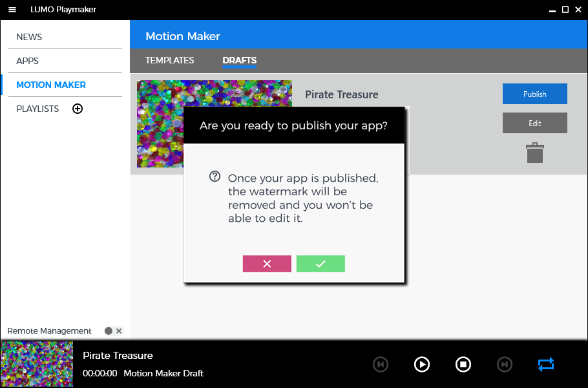The height and width of the screenshot is (388, 588).
Task: Skip to previous track
Action: 381,365
